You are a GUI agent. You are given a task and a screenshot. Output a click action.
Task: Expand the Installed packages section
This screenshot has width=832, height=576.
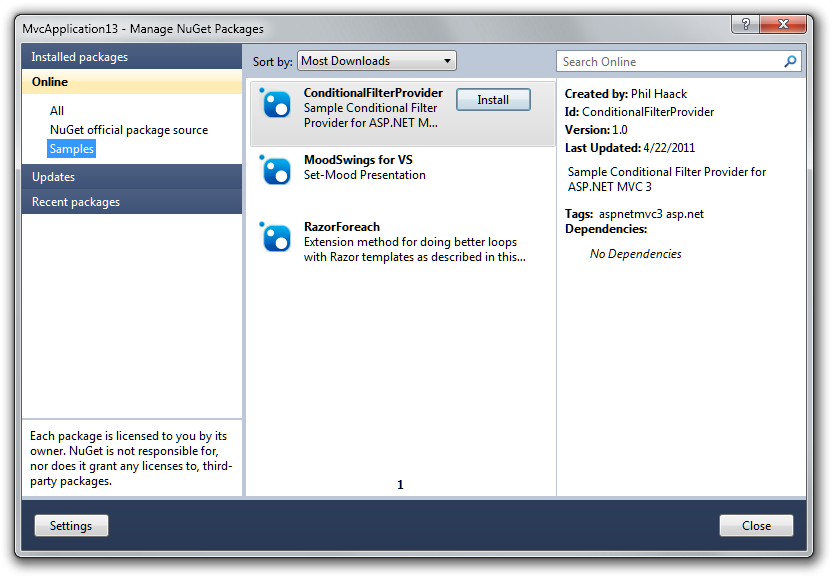tap(132, 57)
